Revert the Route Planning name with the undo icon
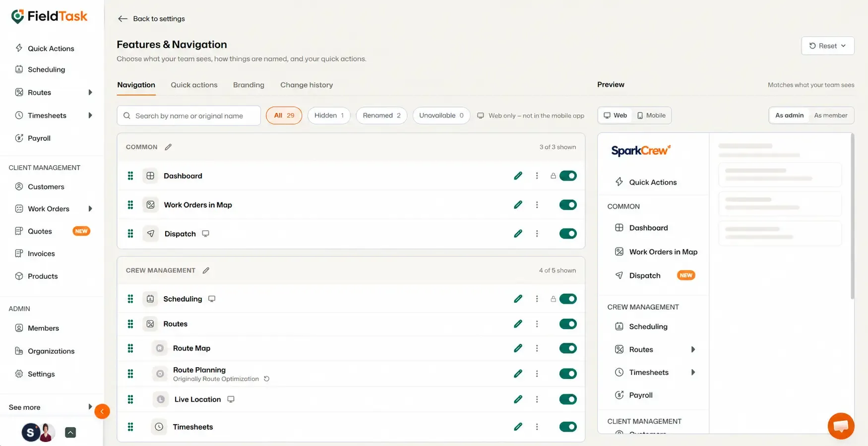 point(266,379)
